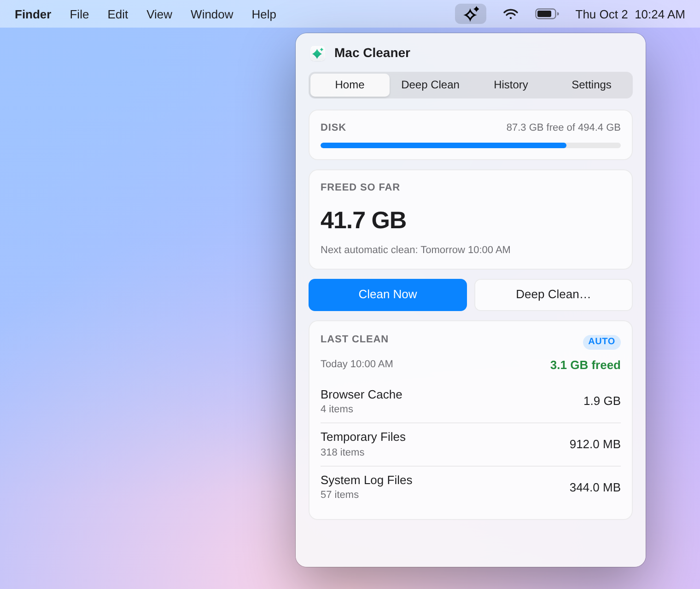Open the Wi-Fi status icon in menu bar
The height and width of the screenshot is (589, 700).
(511, 14)
